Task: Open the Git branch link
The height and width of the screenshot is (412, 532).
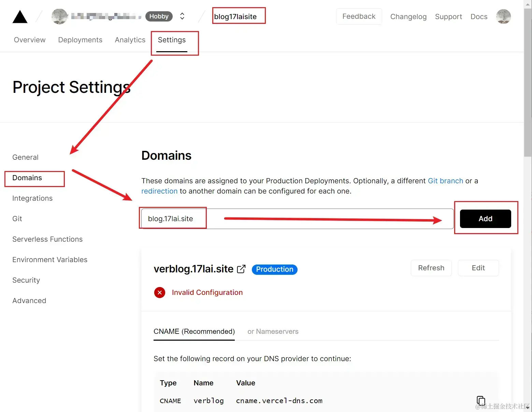Action: 445,181
